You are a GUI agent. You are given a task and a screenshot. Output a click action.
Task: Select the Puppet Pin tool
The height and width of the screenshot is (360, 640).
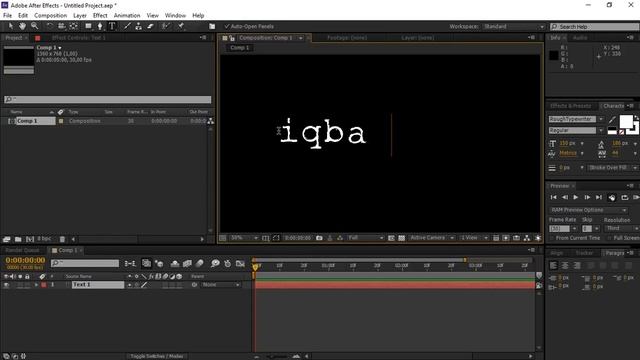[180, 26]
